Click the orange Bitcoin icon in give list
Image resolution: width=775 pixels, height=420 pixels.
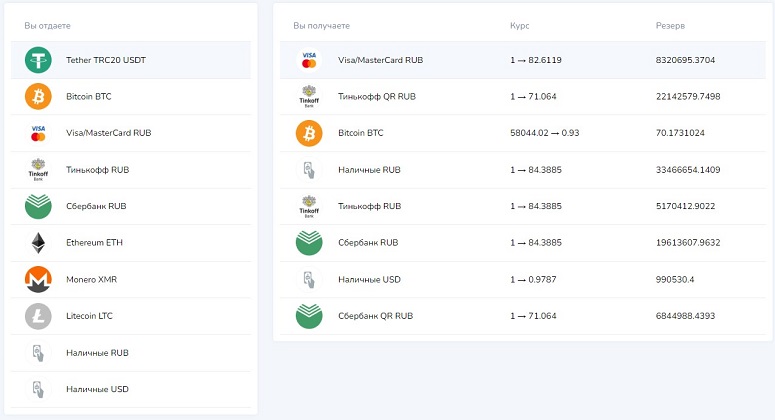pyautogui.click(x=38, y=96)
